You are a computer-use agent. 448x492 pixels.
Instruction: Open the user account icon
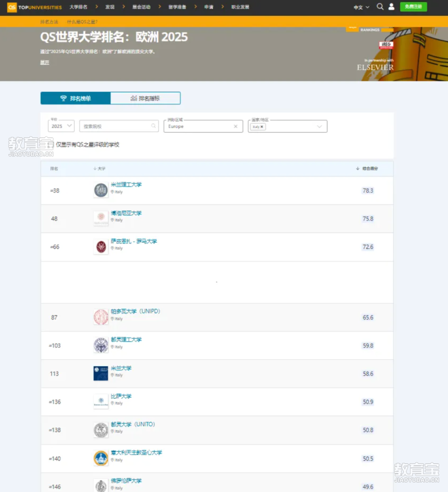point(391,7)
